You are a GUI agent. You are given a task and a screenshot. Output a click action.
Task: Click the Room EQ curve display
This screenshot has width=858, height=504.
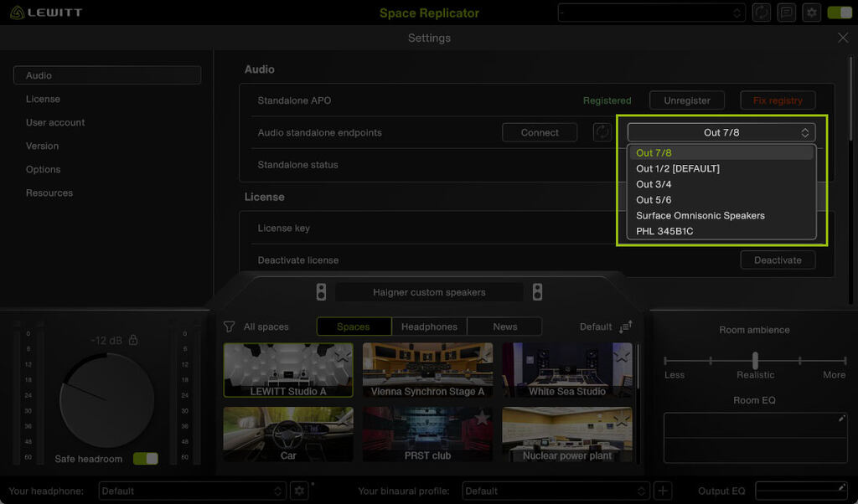(x=755, y=437)
